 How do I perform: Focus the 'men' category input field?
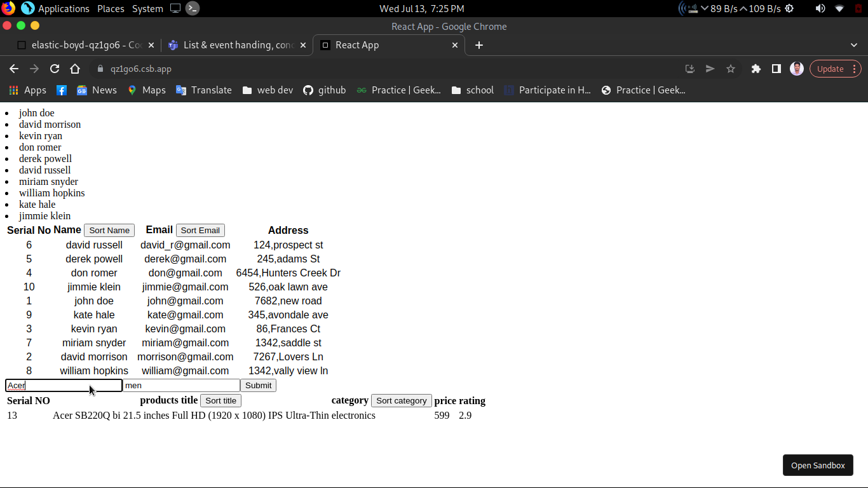coord(181,386)
